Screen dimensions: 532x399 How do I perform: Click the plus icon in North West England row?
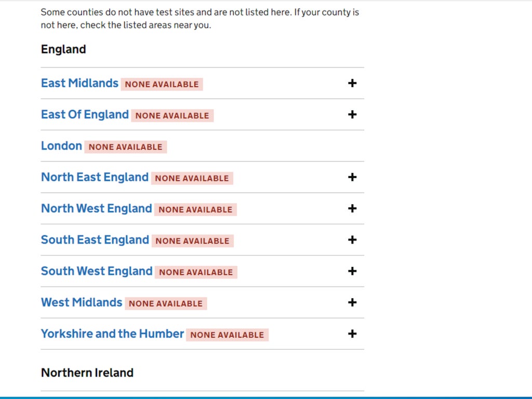tap(352, 208)
